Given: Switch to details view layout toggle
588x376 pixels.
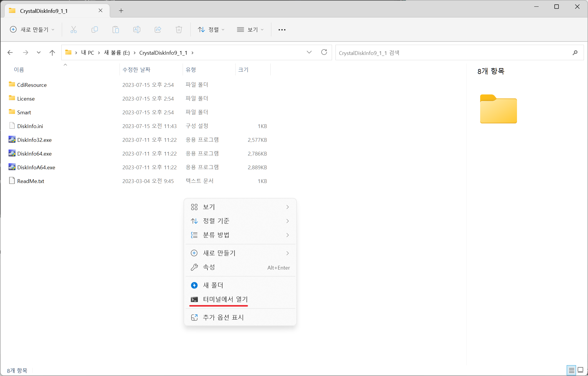Looking at the screenshot, I should 571,370.
